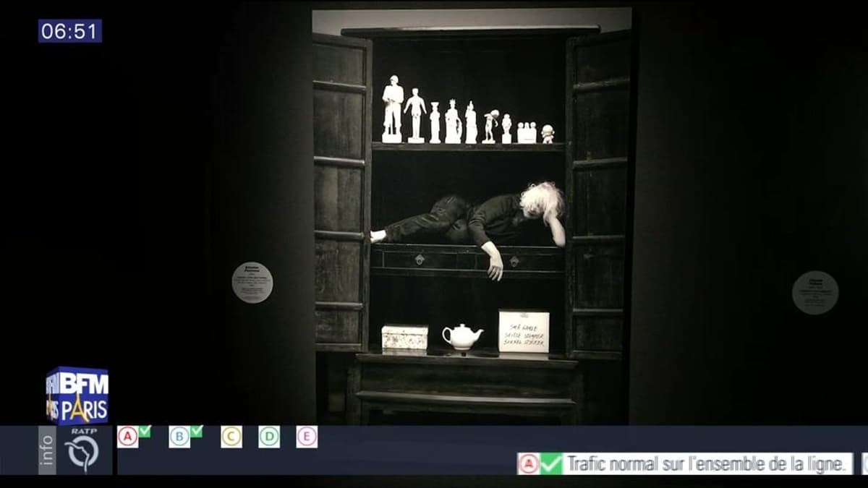The height and width of the screenshot is (488, 868).
Task: Click the RER D line icon
Action: [x=269, y=437]
